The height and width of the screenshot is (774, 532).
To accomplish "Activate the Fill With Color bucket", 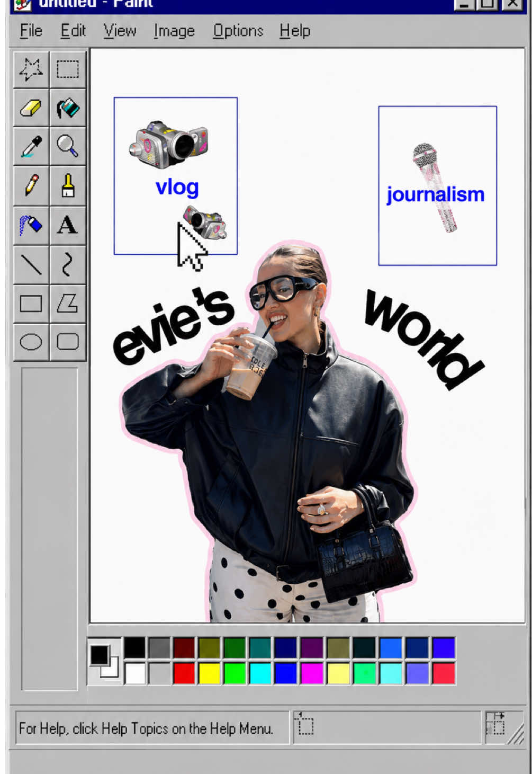I will coord(68,108).
